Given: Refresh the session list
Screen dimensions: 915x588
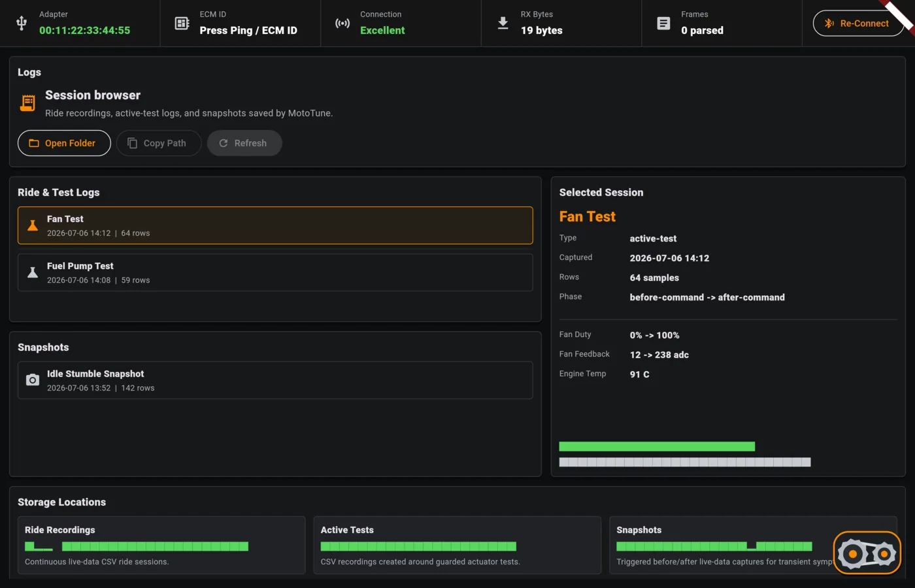Looking at the screenshot, I should coord(244,143).
